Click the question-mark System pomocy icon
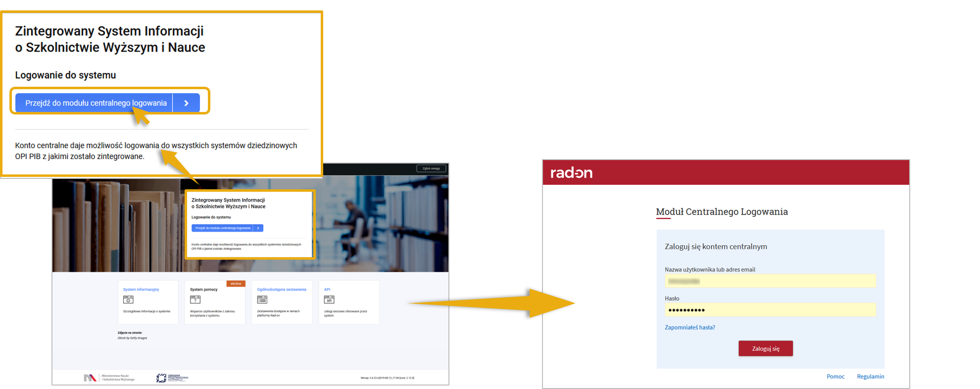This screenshot has height=389, width=980. pyautogui.click(x=195, y=300)
